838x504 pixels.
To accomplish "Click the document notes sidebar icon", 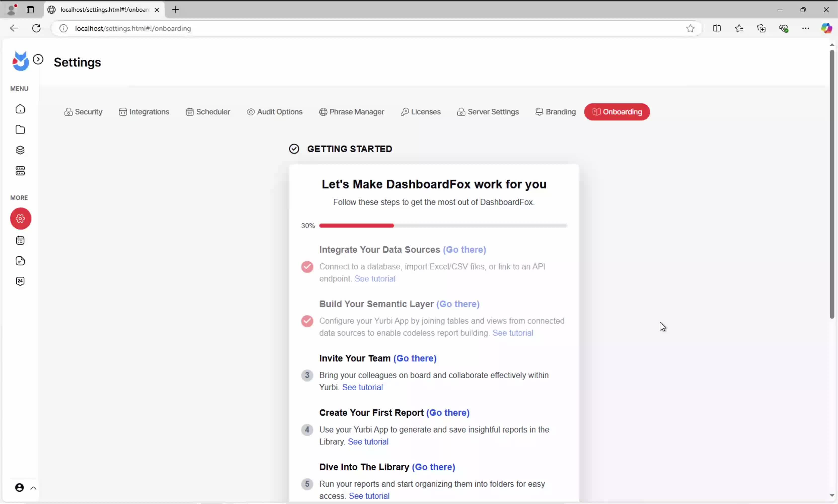I will pyautogui.click(x=20, y=261).
